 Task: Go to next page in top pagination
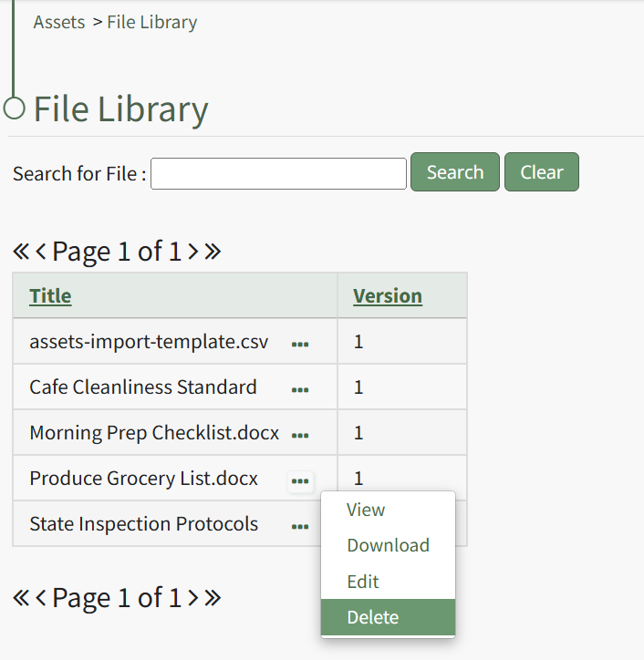[x=193, y=252]
